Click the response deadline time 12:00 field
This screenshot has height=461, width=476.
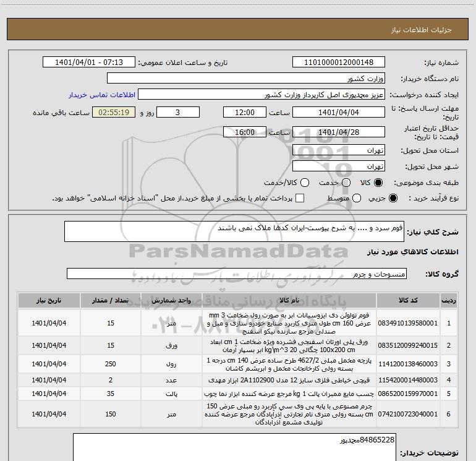245,112
